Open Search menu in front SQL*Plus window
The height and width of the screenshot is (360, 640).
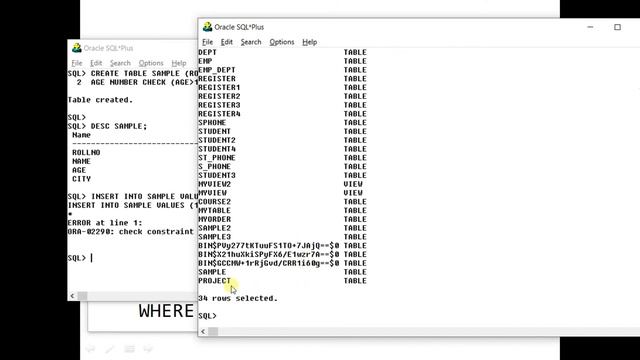point(251,42)
